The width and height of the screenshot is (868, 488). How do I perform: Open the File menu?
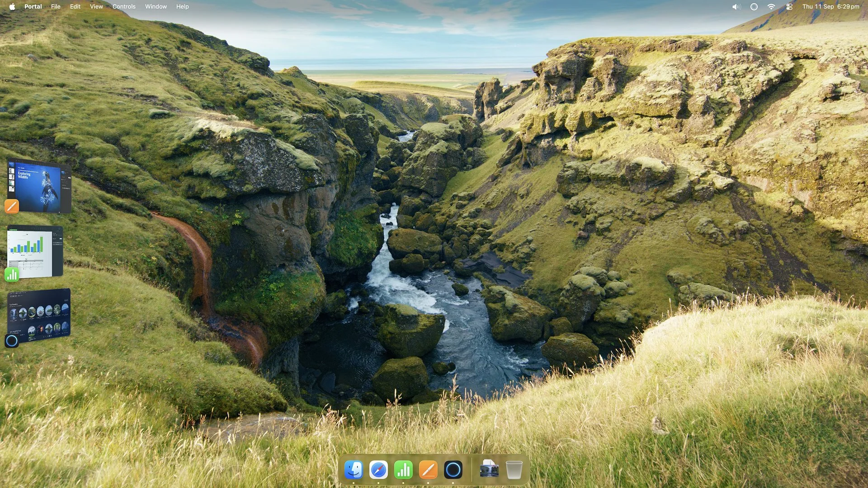[56, 7]
